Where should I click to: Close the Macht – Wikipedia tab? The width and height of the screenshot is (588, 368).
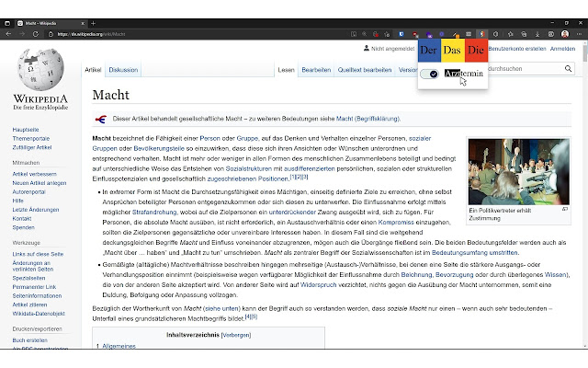(x=83, y=23)
